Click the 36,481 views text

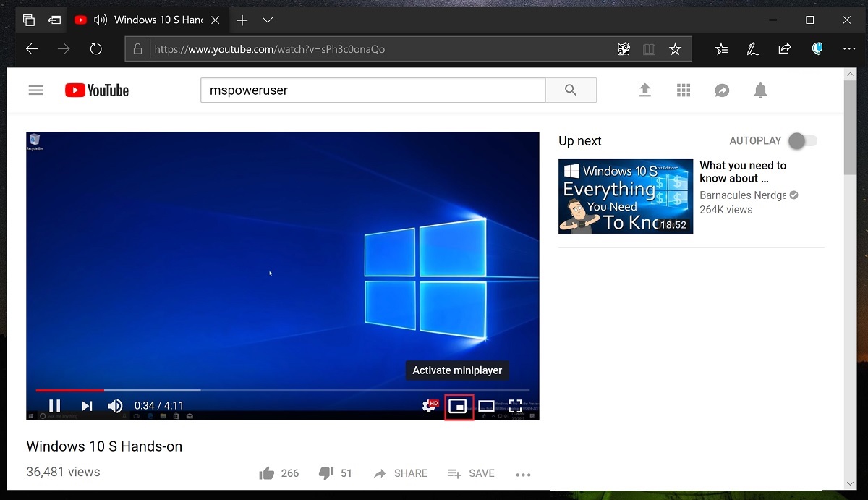pos(63,472)
